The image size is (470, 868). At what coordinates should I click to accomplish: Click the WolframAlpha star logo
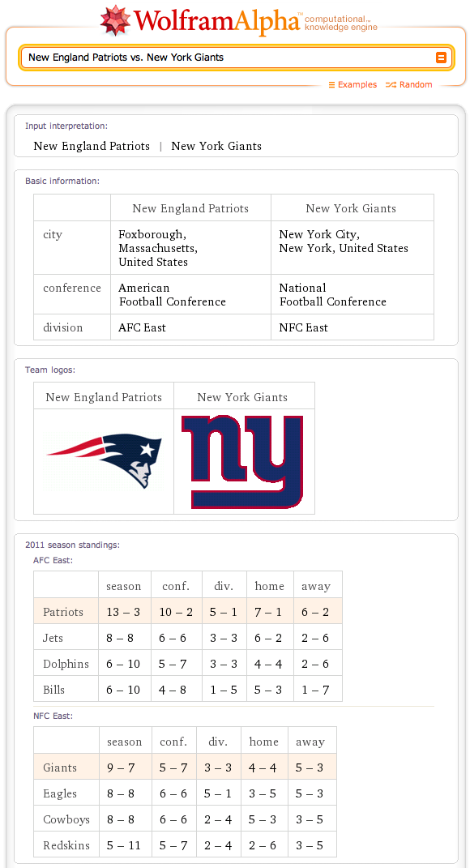[115, 20]
